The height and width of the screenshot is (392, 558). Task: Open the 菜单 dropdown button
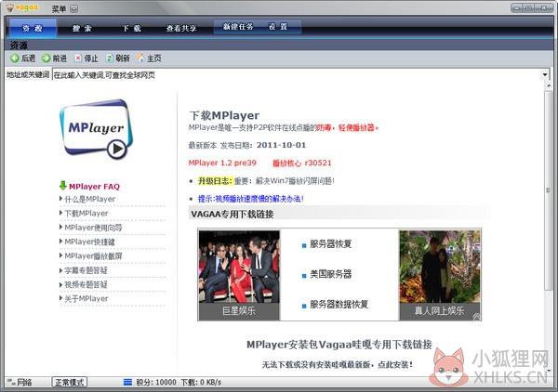tap(73, 8)
